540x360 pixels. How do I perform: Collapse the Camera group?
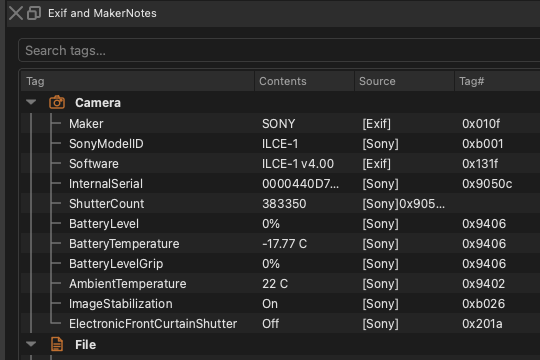tap(31, 102)
